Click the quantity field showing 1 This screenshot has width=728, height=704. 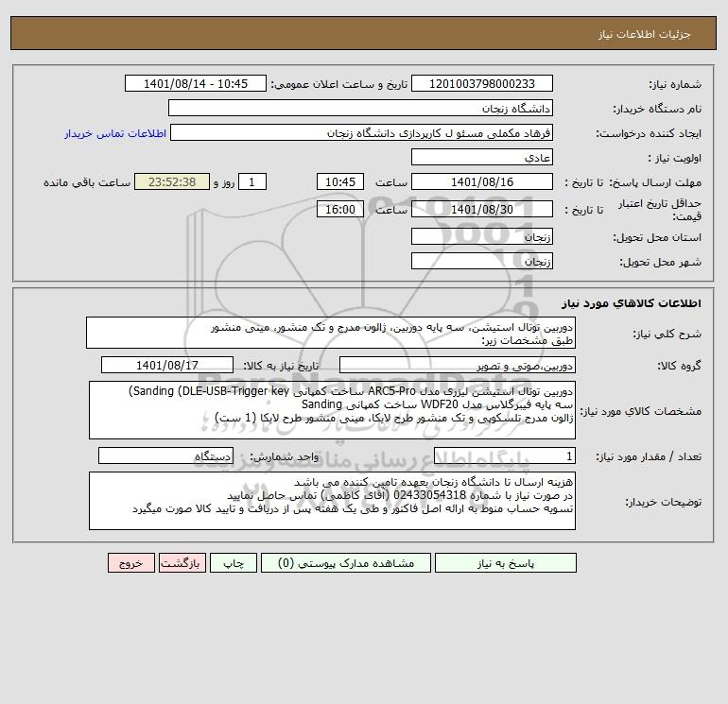pyautogui.click(x=505, y=456)
